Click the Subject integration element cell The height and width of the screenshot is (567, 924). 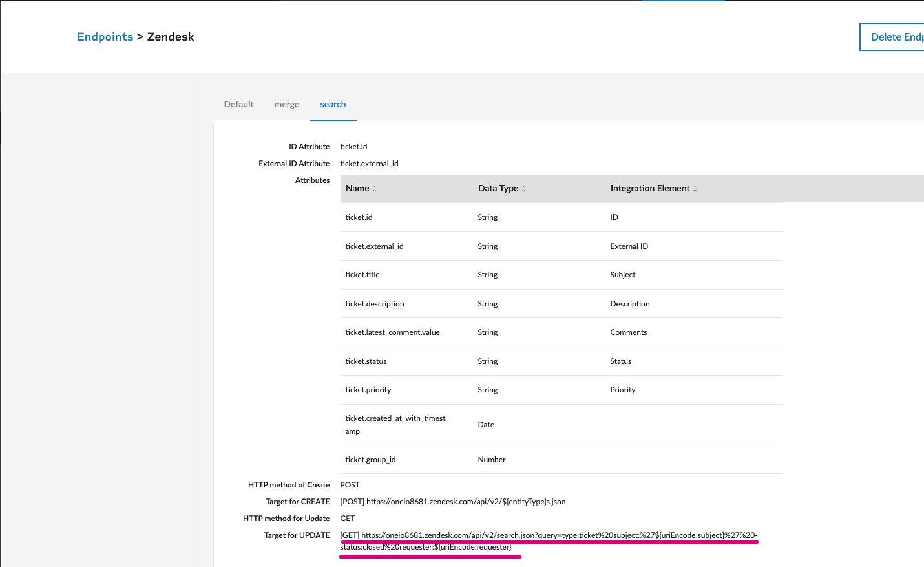click(x=623, y=275)
